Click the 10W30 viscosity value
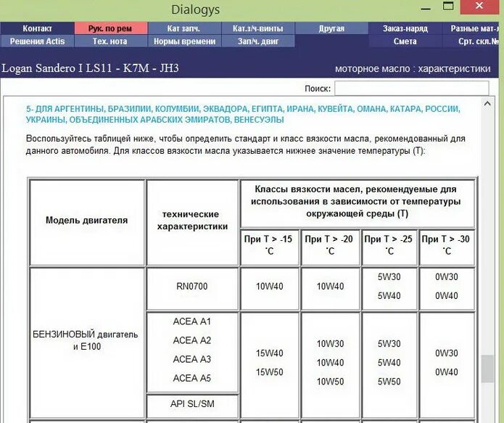Viewport: 504px width, 423px height. (x=330, y=344)
